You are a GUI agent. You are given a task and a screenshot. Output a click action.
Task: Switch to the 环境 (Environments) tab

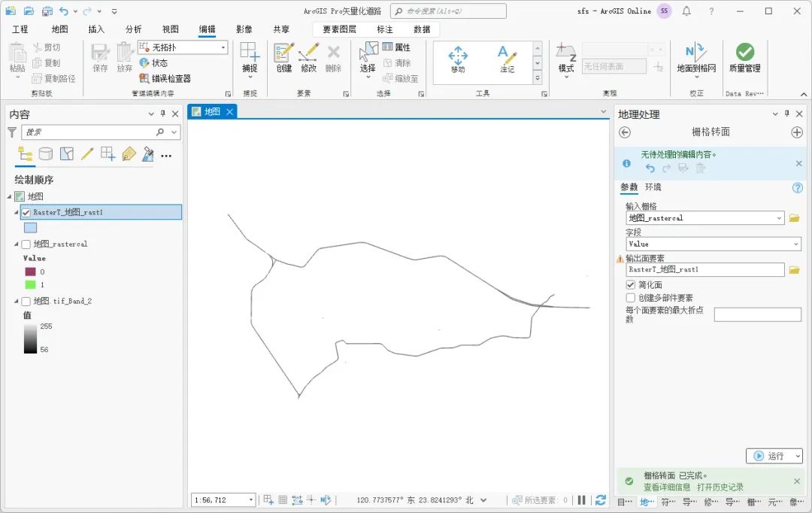click(x=653, y=187)
